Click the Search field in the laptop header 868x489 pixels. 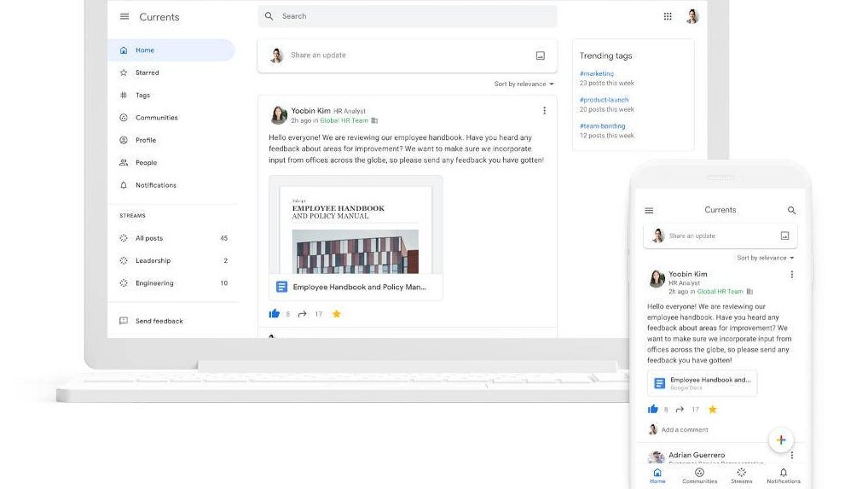[x=408, y=16]
